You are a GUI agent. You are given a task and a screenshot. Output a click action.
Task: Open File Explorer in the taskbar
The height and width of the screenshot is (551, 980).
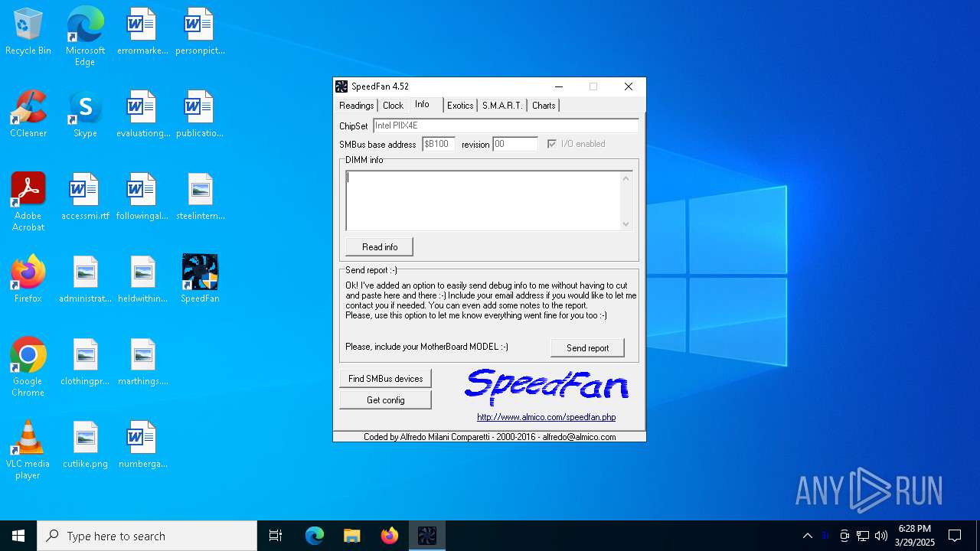pos(351,536)
